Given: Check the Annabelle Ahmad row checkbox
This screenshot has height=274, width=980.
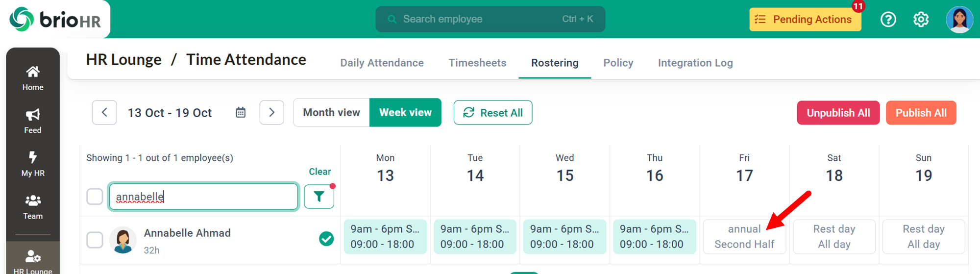Looking at the screenshot, I should point(95,240).
